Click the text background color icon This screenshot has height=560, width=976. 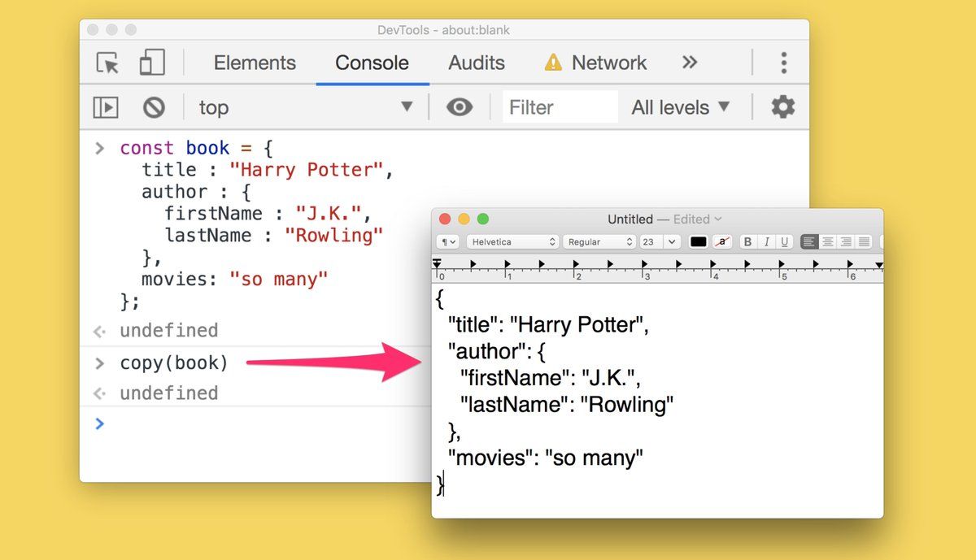click(721, 242)
